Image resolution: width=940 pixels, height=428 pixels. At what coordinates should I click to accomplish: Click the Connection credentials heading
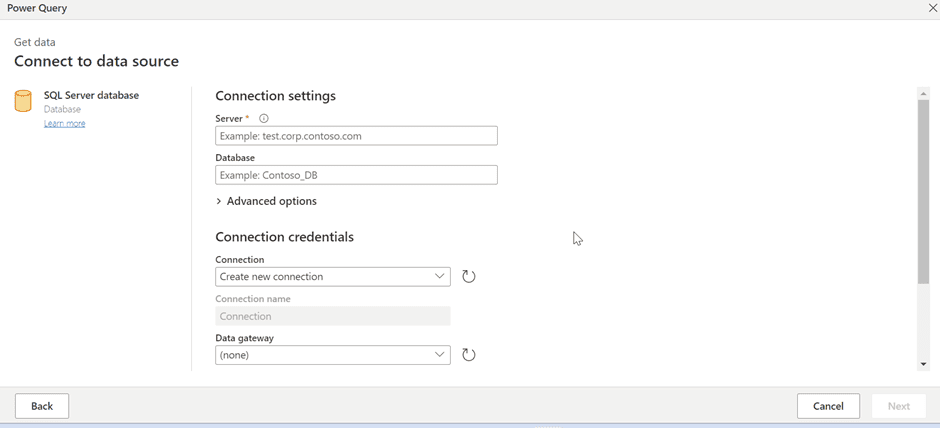[x=284, y=237]
